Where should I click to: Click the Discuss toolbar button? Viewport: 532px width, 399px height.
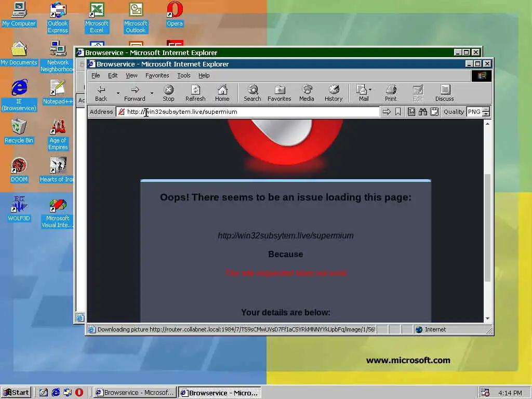445,93
